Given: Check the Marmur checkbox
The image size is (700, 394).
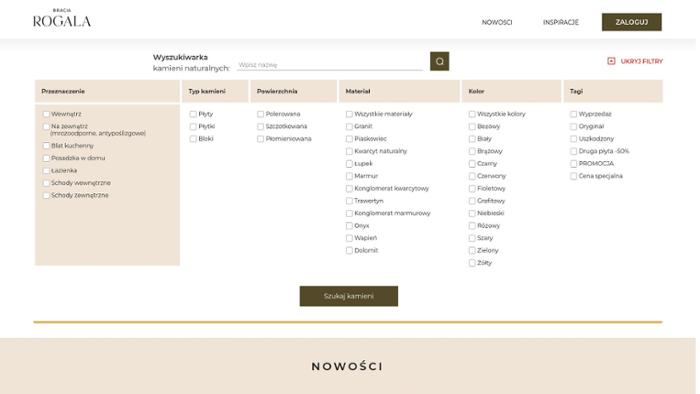Looking at the screenshot, I should [x=349, y=176].
